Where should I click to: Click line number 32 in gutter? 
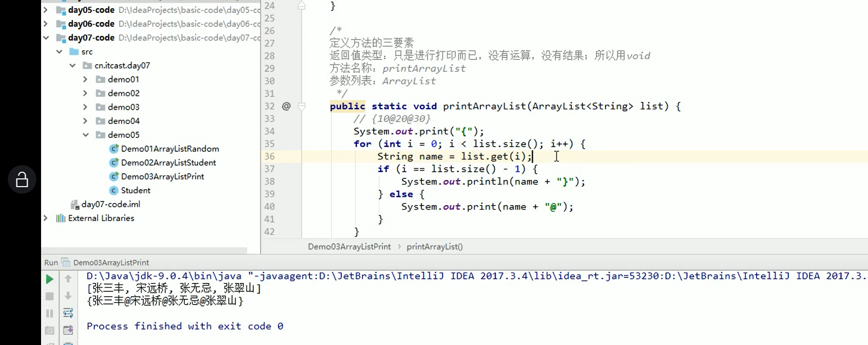click(269, 106)
